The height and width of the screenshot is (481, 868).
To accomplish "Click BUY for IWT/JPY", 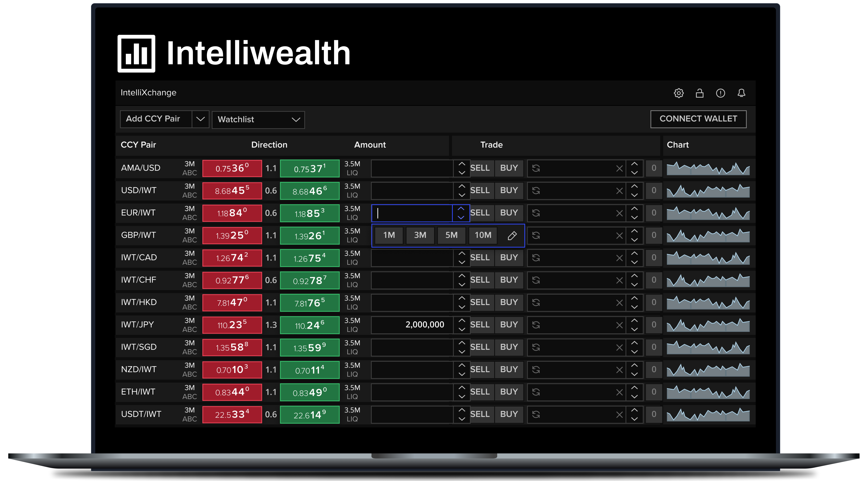I will (509, 325).
